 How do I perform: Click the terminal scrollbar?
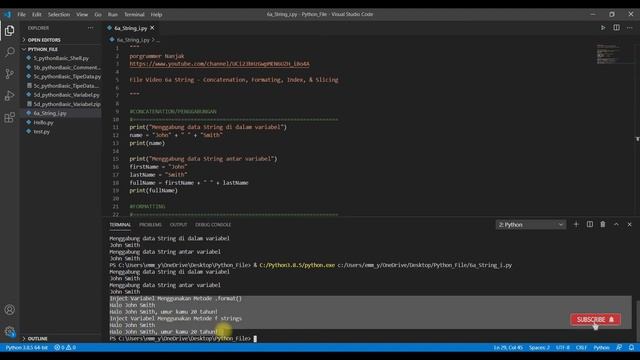tap(637, 322)
